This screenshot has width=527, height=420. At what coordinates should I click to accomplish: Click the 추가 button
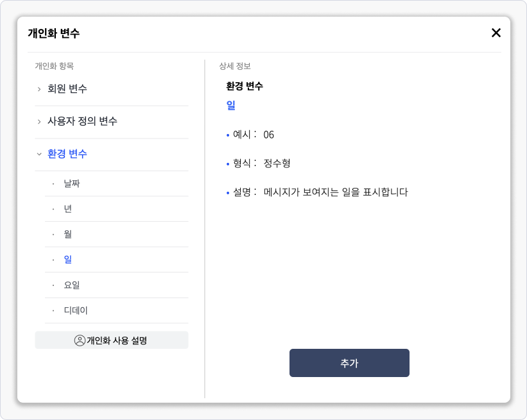tap(349, 363)
